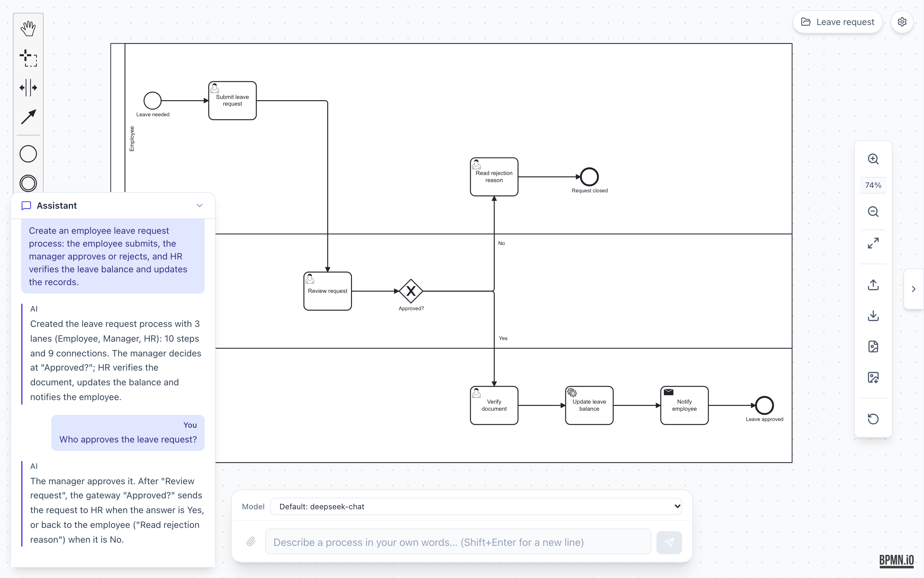
Task: Zoom in with the magnifier plus icon
Action: 873,159
